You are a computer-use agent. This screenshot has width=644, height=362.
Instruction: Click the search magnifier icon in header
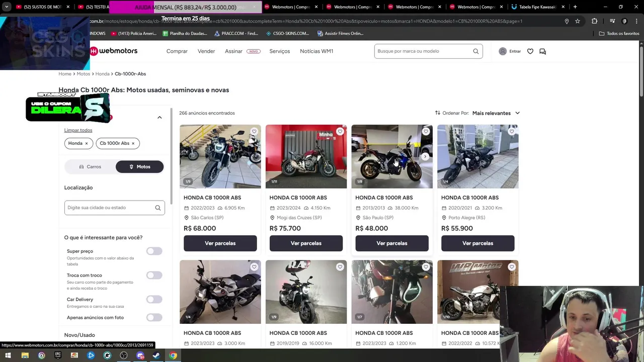475,51
